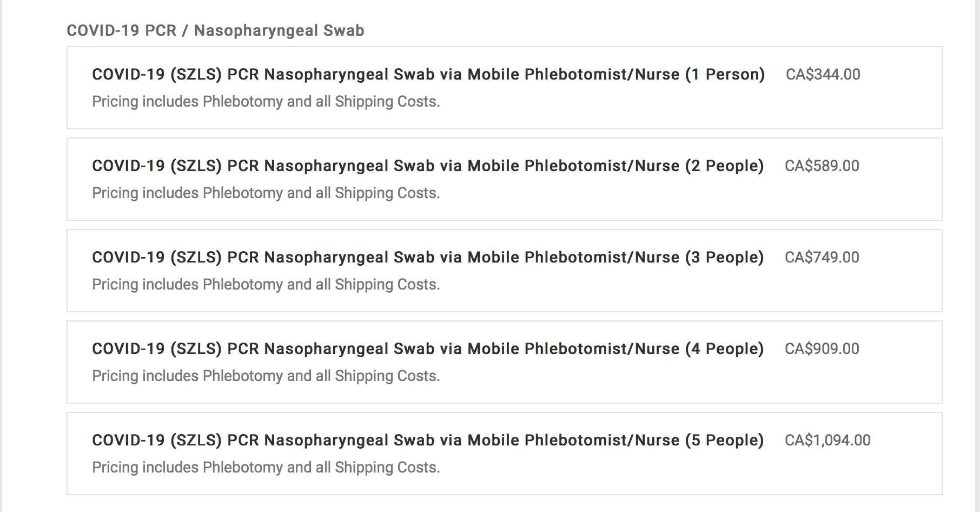Click the 5 People swab service title

[x=427, y=440]
